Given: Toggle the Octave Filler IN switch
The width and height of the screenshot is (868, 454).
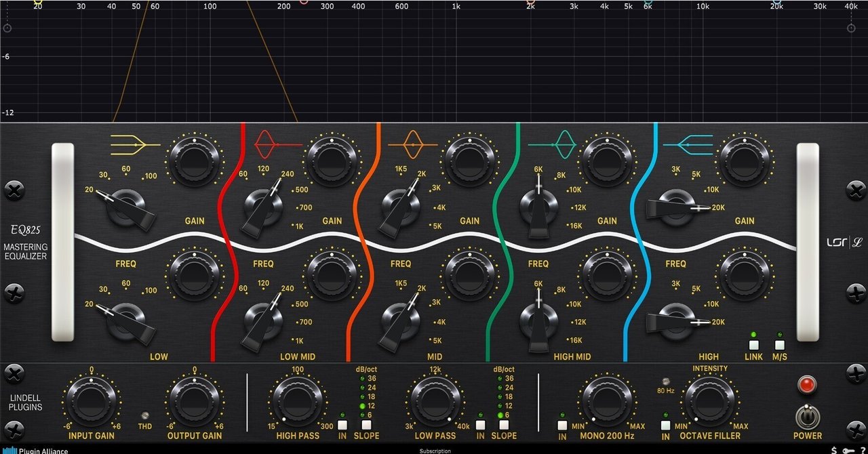Looking at the screenshot, I should point(665,424).
